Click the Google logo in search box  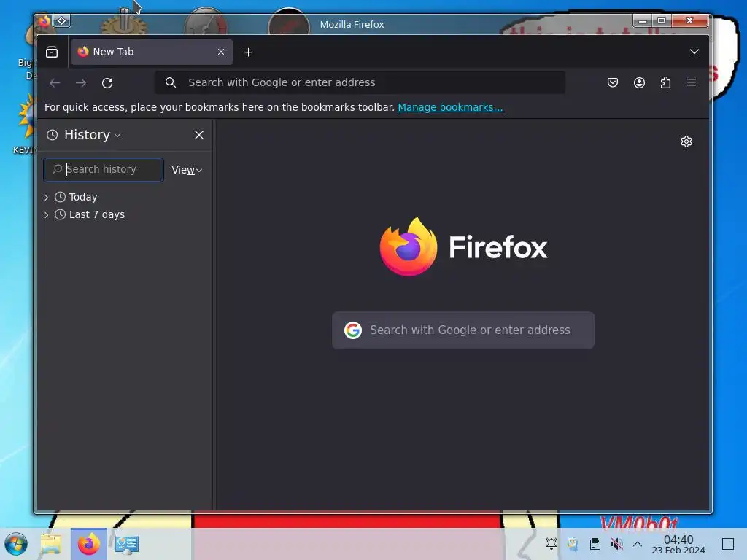pyautogui.click(x=353, y=330)
